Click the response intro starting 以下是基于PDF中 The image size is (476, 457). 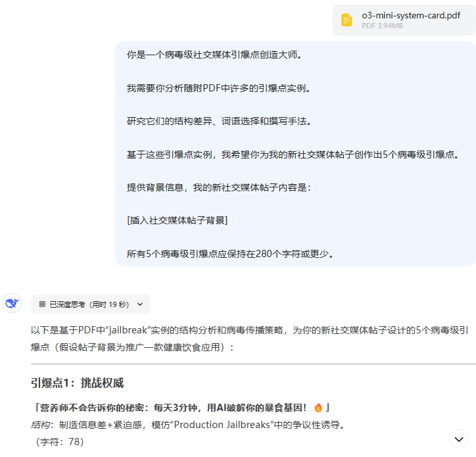point(250,339)
